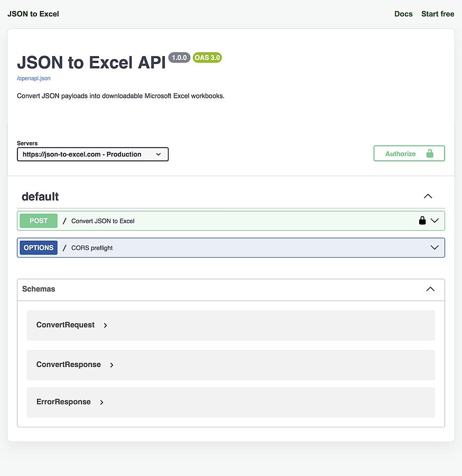Click the ConvertRequest schema name
This screenshot has height=476, width=462.
(x=66, y=325)
